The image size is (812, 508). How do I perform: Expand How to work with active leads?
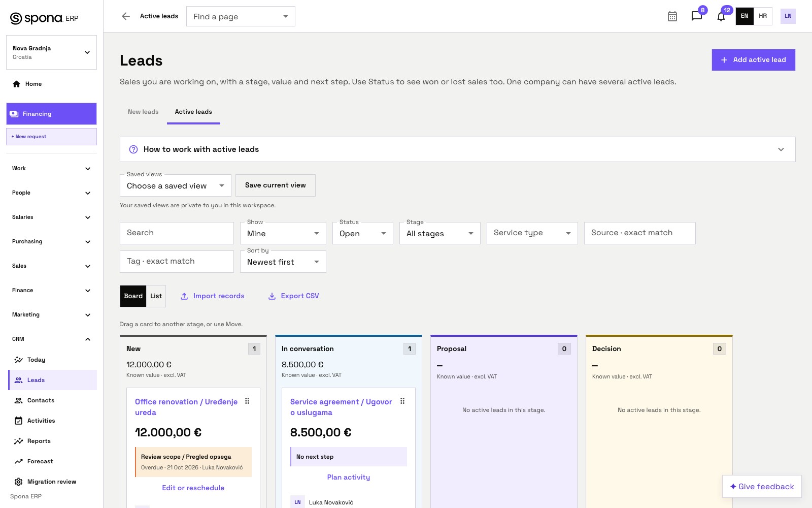(x=457, y=149)
